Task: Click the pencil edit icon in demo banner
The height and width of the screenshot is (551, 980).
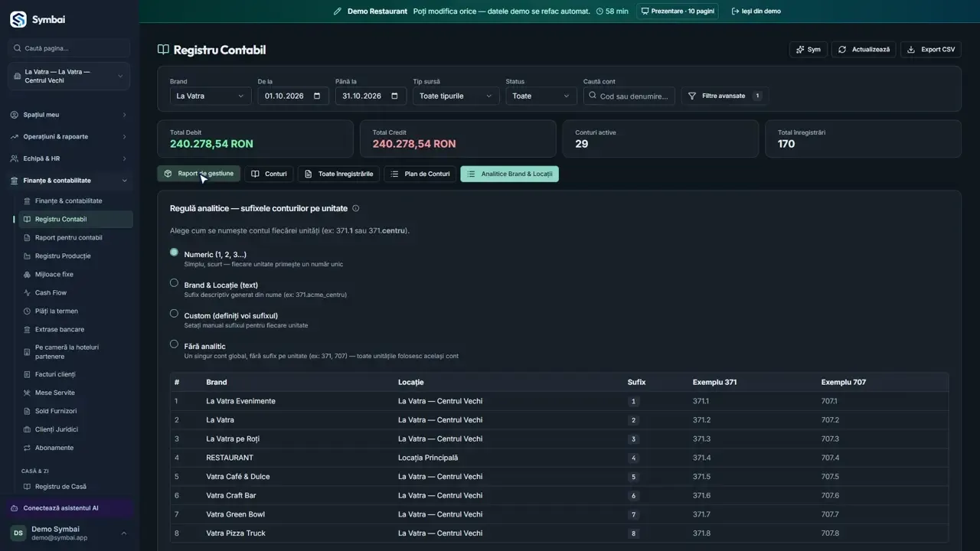Action: pos(338,11)
